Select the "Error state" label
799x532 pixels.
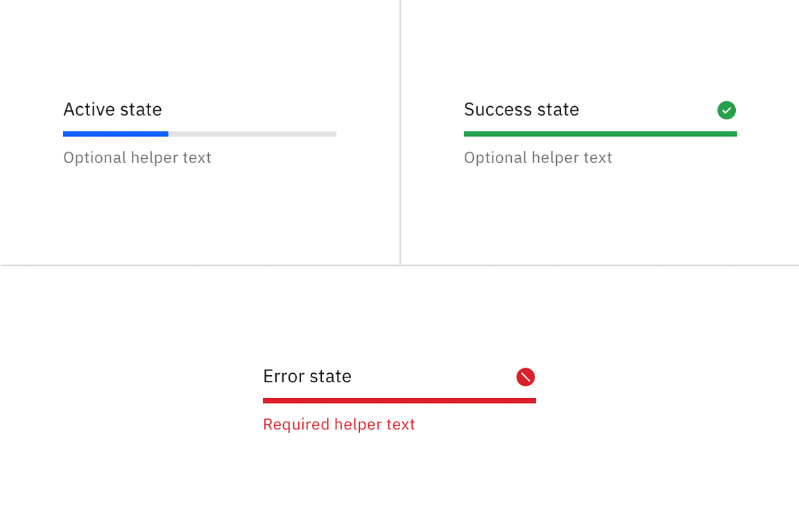coord(307,377)
